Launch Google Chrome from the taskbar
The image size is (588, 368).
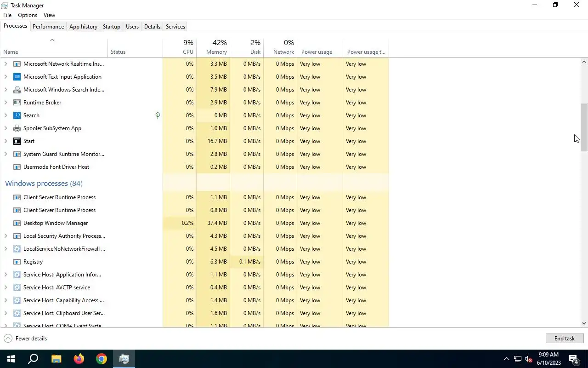click(102, 359)
